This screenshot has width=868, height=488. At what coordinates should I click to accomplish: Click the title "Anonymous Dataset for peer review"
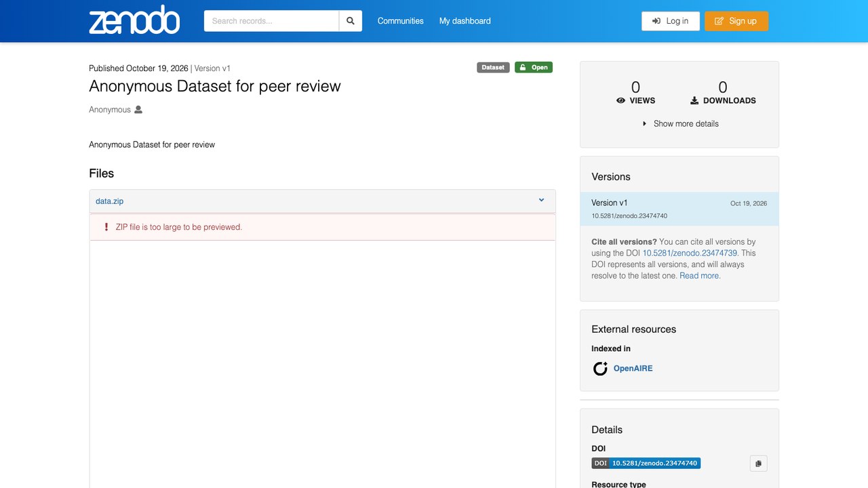(x=215, y=87)
